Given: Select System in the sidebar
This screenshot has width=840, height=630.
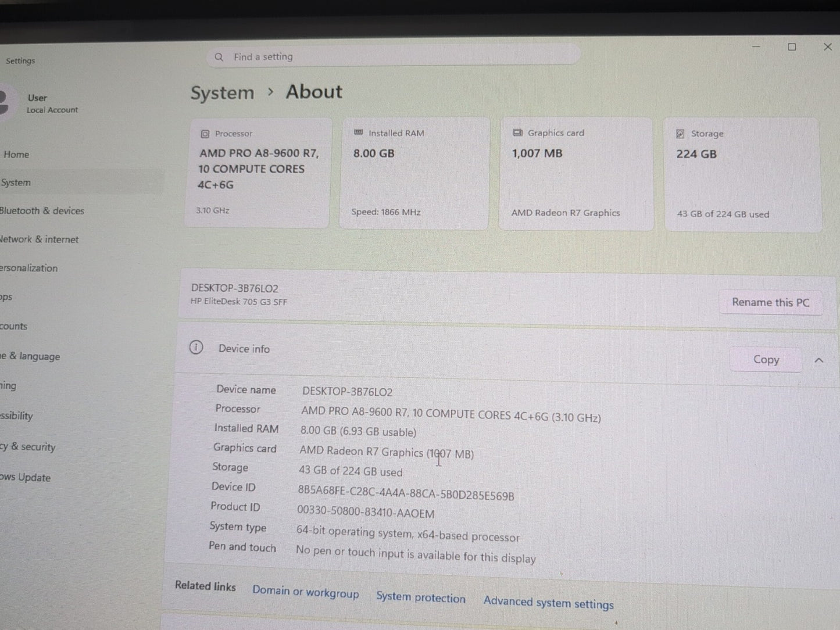Looking at the screenshot, I should [x=81, y=182].
